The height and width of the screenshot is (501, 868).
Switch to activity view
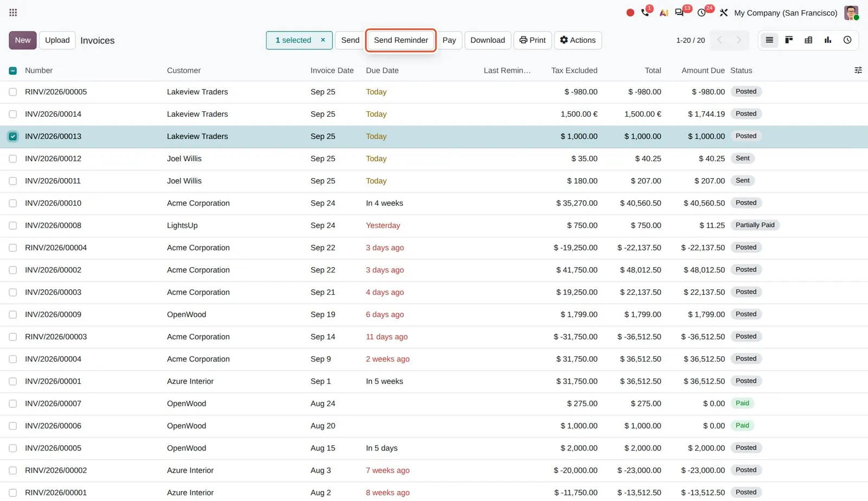click(847, 40)
